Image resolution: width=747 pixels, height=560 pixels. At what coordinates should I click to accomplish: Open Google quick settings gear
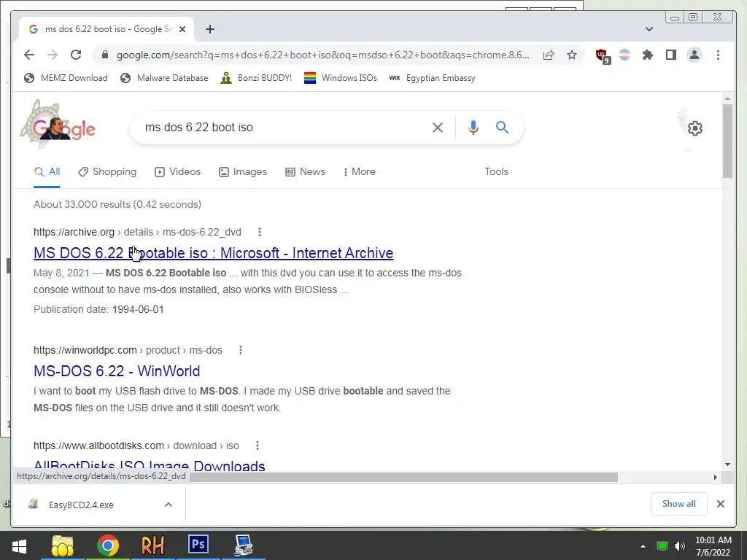[x=695, y=128]
